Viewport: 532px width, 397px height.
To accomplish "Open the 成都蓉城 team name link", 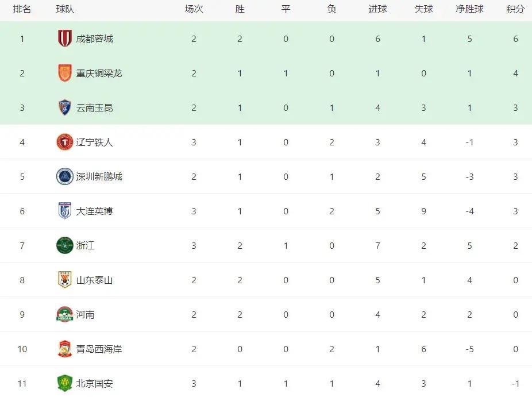I will click(95, 38).
